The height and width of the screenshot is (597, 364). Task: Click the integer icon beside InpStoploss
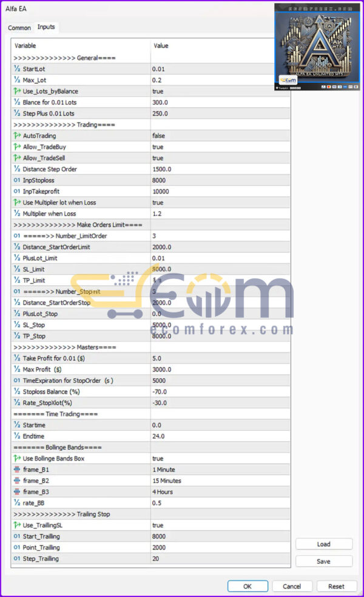click(x=17, y=180)
